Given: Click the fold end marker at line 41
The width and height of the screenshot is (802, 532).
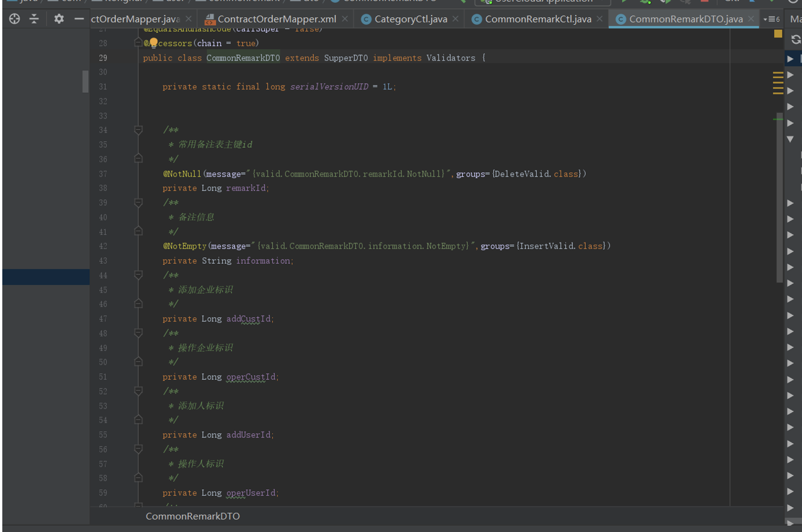Looking at the screenshot, I should click(x=138, y=231).
